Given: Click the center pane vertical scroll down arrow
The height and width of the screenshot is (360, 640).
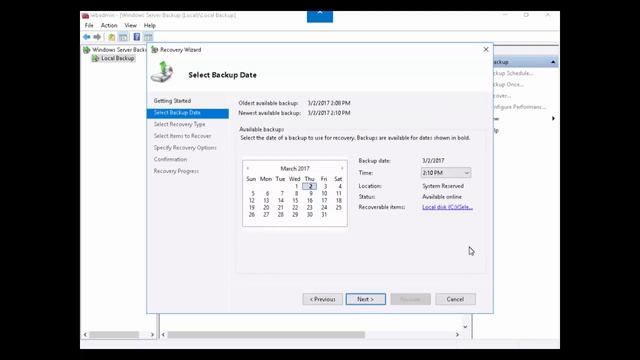Looking at the screenshot, I should 465,327.
